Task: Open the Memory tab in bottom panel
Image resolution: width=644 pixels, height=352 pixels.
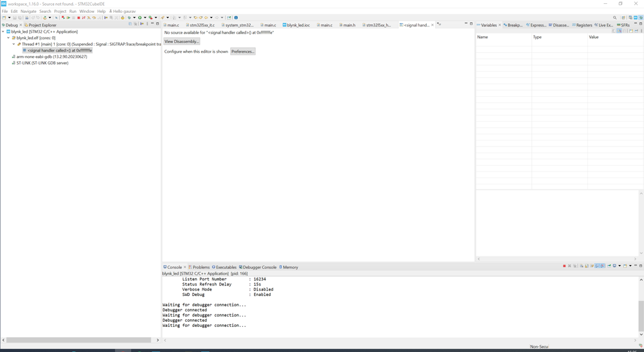Action: click(289, 267)
